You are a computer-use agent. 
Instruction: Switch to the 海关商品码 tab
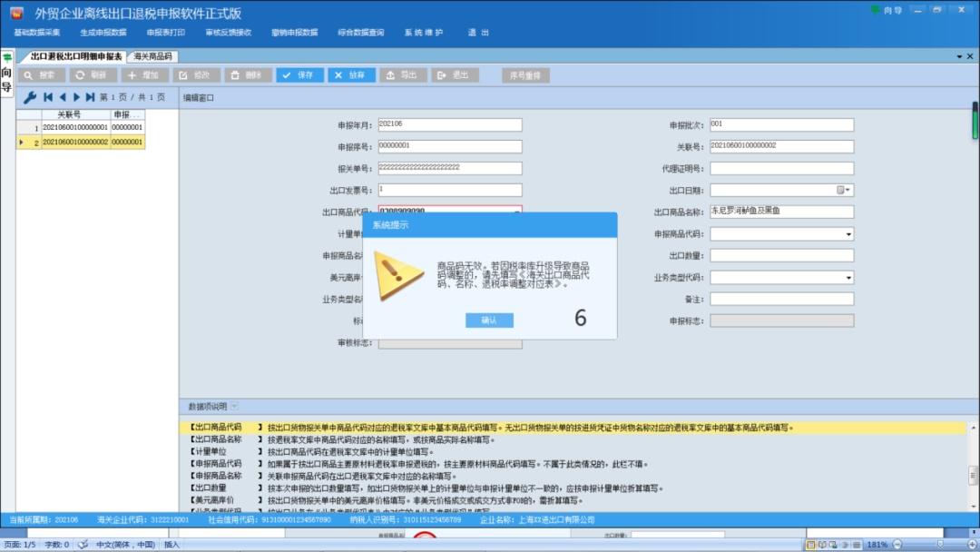[x=152, y=56]
